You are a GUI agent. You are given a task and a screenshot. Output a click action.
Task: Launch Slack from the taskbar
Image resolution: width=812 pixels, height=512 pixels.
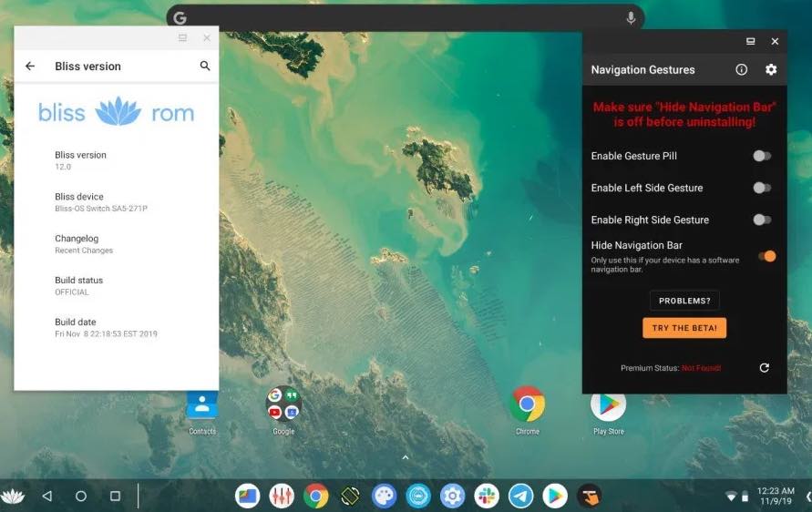(x=487, y=496)
